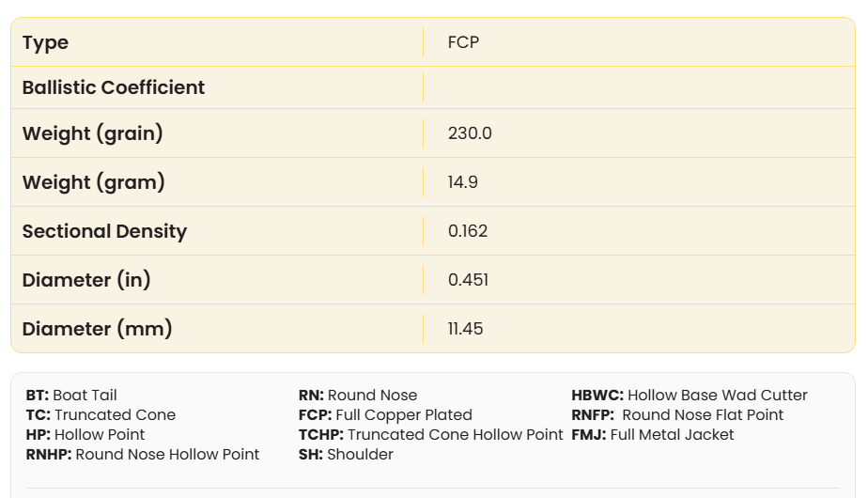
Task: Select the FMJ: Full Metal Jacket entry
Action: tap(653, 435)
